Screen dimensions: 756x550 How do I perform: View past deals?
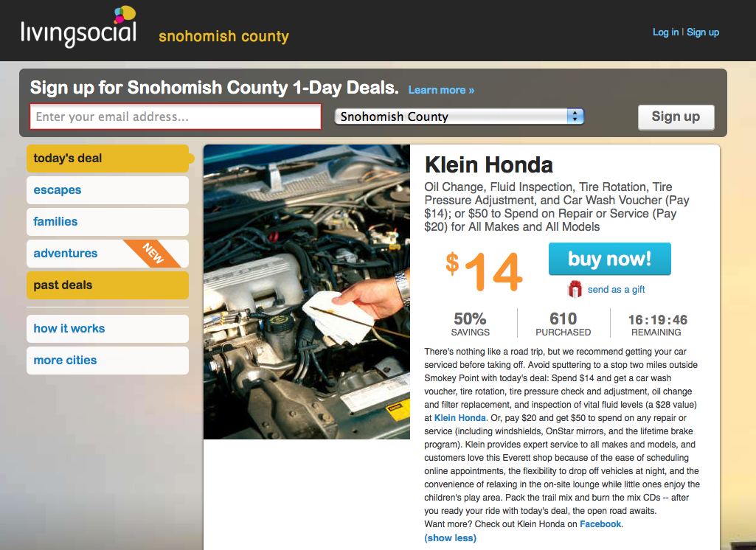point(108,285)
